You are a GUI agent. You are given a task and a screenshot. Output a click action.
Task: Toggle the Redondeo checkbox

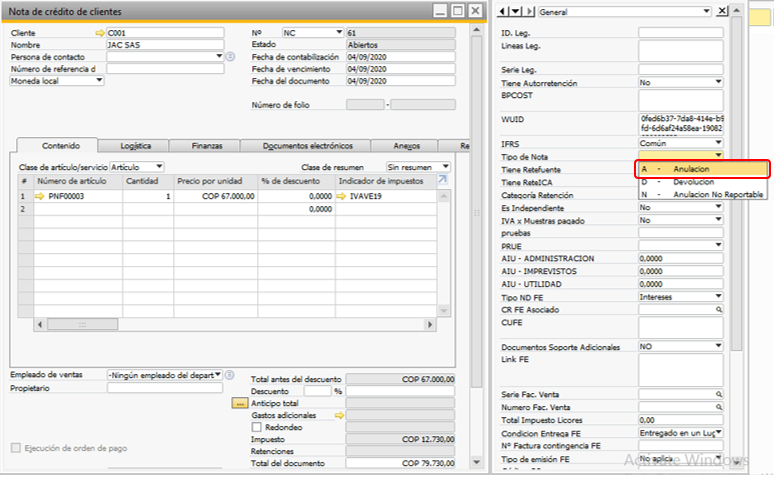[x=257, y=427]
